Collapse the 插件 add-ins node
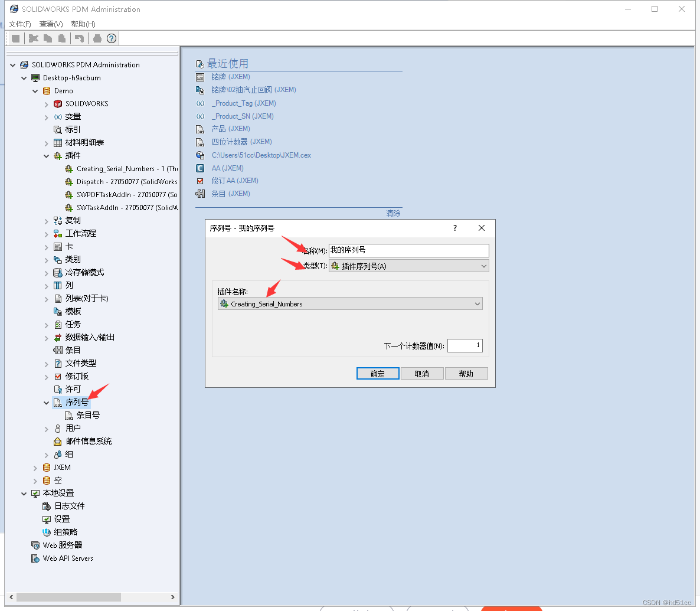 point(47,156)
